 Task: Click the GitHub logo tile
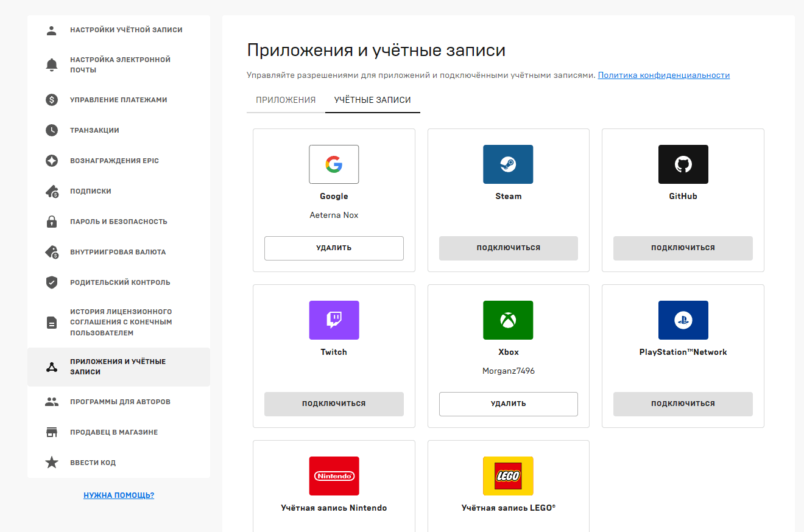[683, 164]
